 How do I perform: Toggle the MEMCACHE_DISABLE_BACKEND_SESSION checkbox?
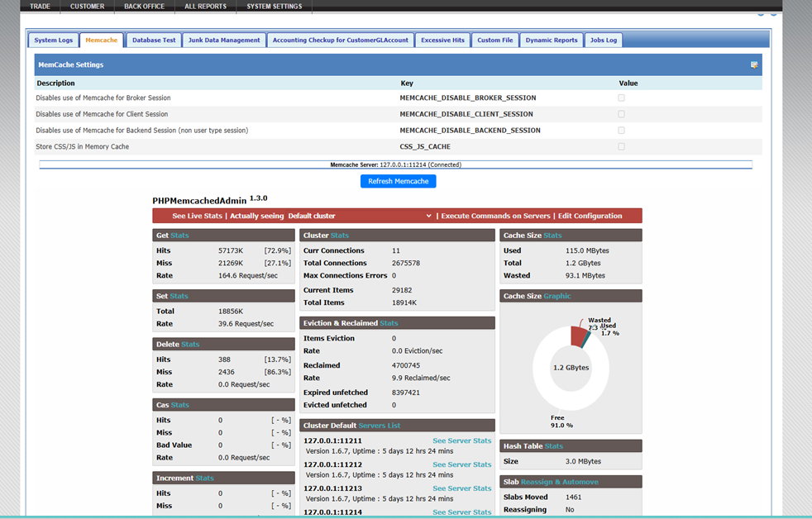621,130
